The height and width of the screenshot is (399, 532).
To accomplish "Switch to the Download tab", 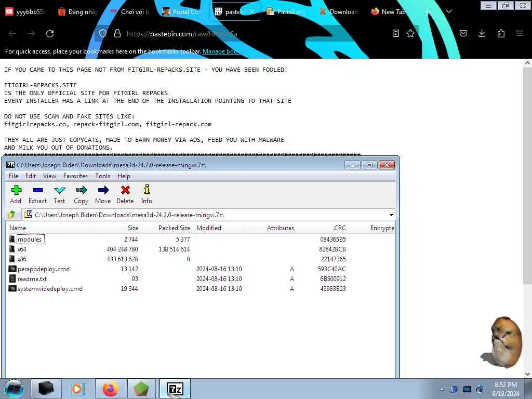I will point(339,12).
